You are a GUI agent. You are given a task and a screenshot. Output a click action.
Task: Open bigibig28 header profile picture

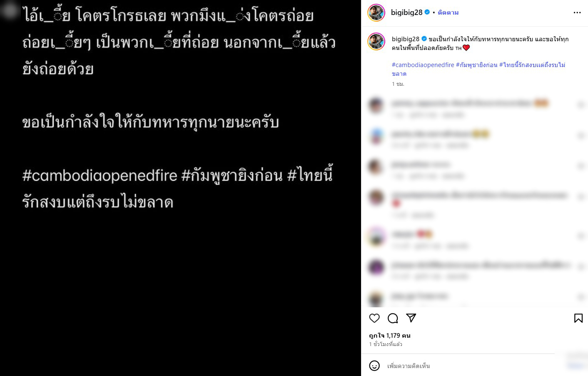(376, 12)
